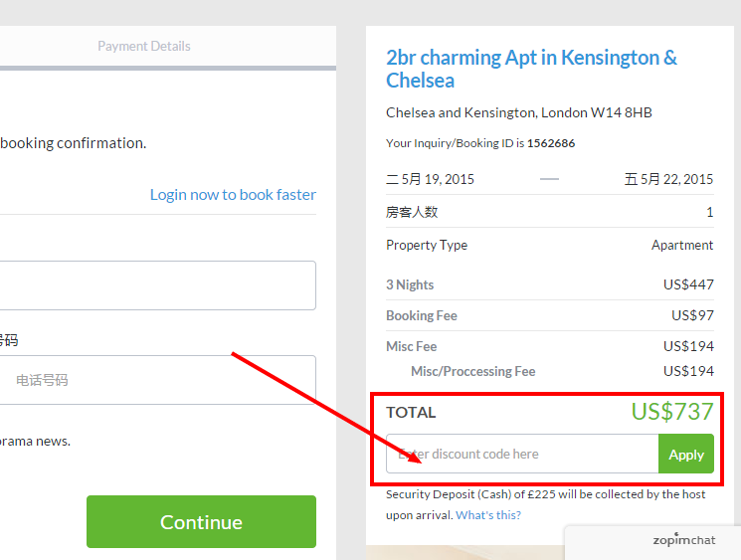
Task: Apply the discount code
Action: pyautogui.click(x=686, y=454)
